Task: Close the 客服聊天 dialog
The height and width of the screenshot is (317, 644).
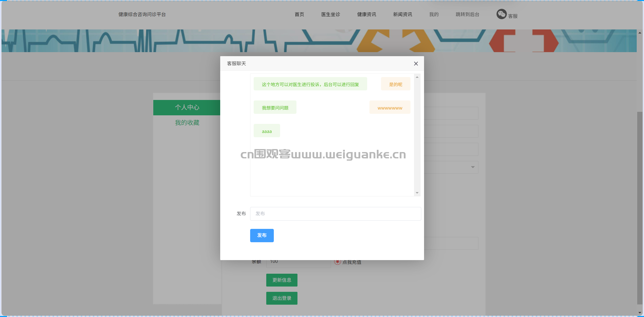Action: 416,64
